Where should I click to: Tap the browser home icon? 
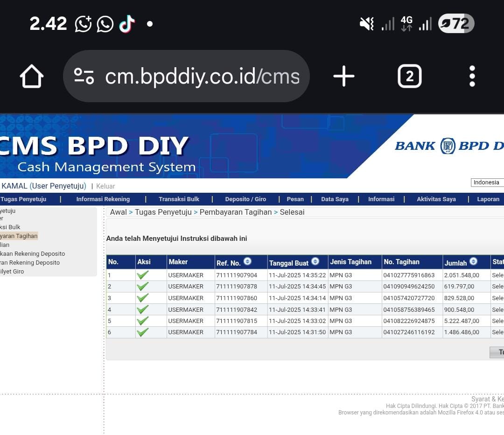point(32,76)
